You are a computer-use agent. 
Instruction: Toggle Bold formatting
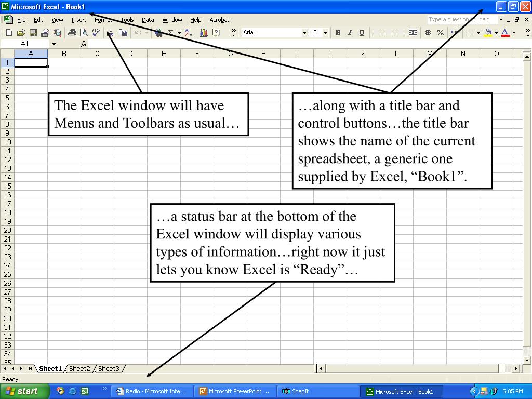pos(338,33)
